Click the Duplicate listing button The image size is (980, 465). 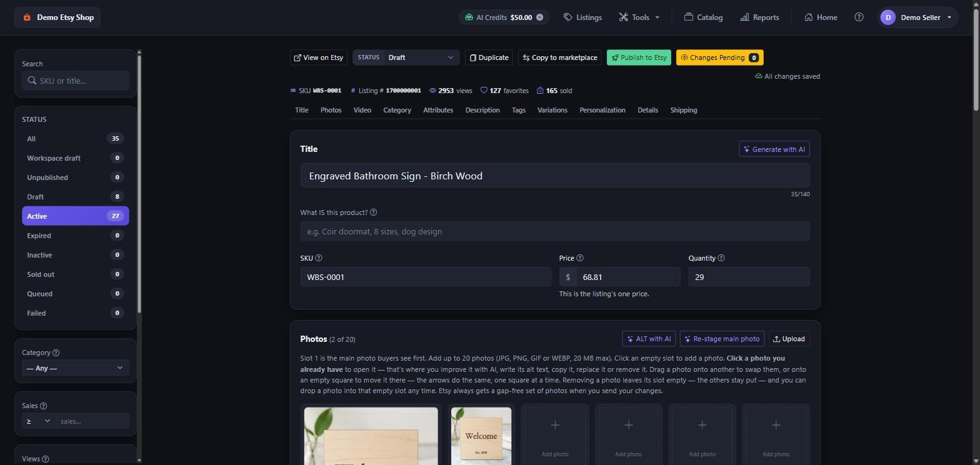point(489,57)
